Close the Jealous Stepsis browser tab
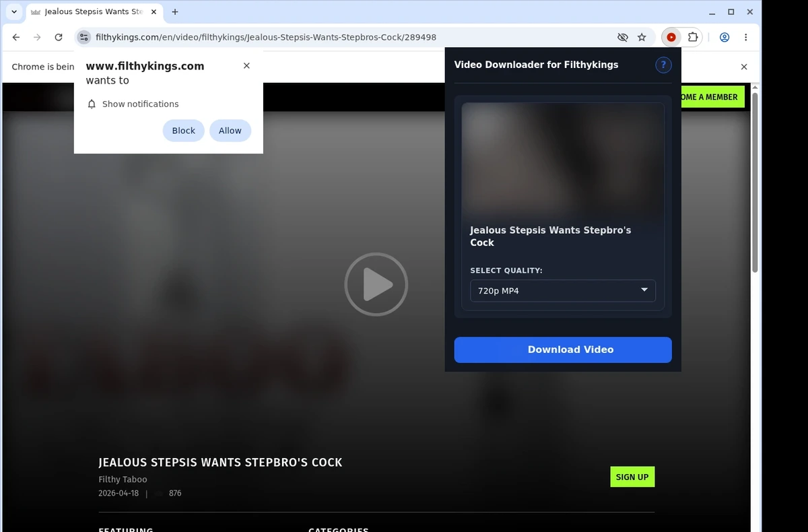The width and height of the screenshot is (808, 532). pyautogui.click(x=154, y=12)
